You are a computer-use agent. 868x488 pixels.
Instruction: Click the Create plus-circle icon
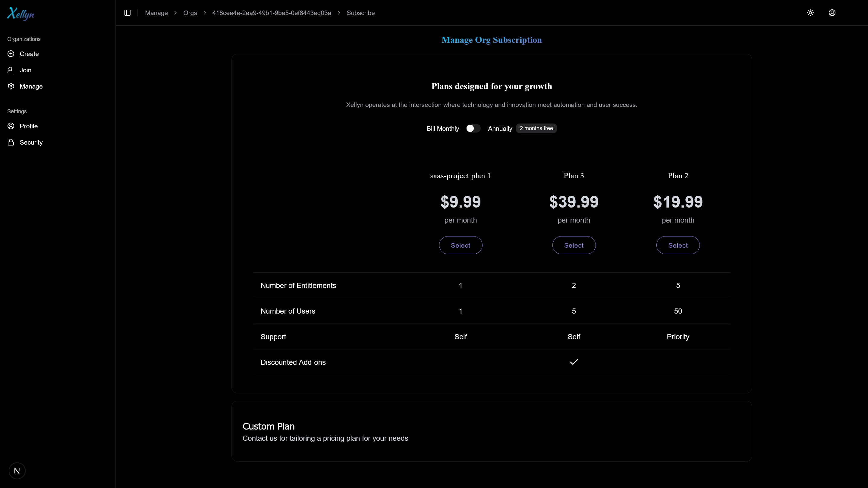11,54
